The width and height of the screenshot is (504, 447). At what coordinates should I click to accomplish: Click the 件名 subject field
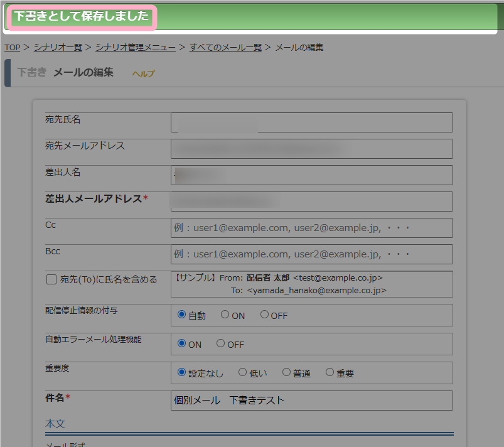312,401
